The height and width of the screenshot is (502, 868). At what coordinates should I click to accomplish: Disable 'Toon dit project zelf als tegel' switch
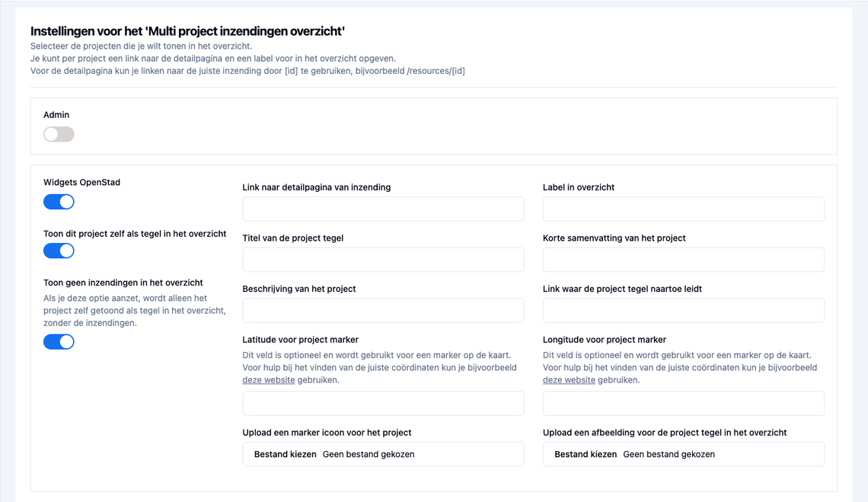59,251
